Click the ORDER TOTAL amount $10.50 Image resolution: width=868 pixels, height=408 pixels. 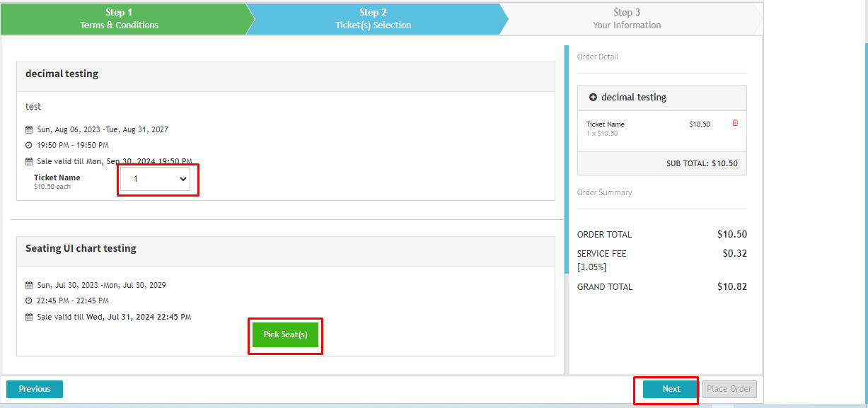coord(732,234)
